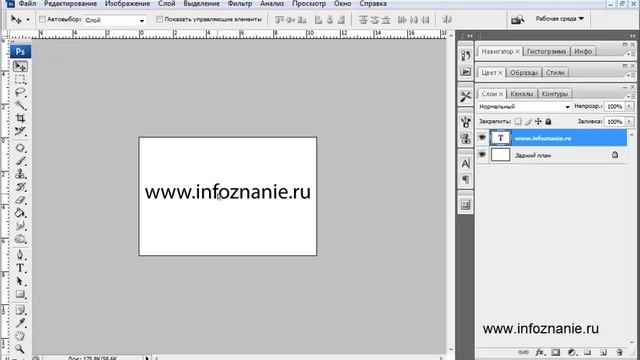The width and height of the screenshot is (640, 360).
Task: Click the opacity 100% input field
Action: [614, 106]
